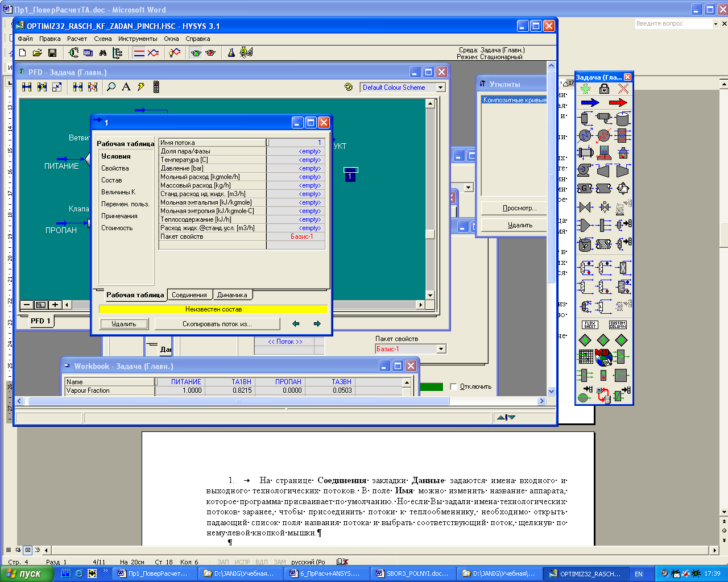Select the Mixer icon in palette

585,225
